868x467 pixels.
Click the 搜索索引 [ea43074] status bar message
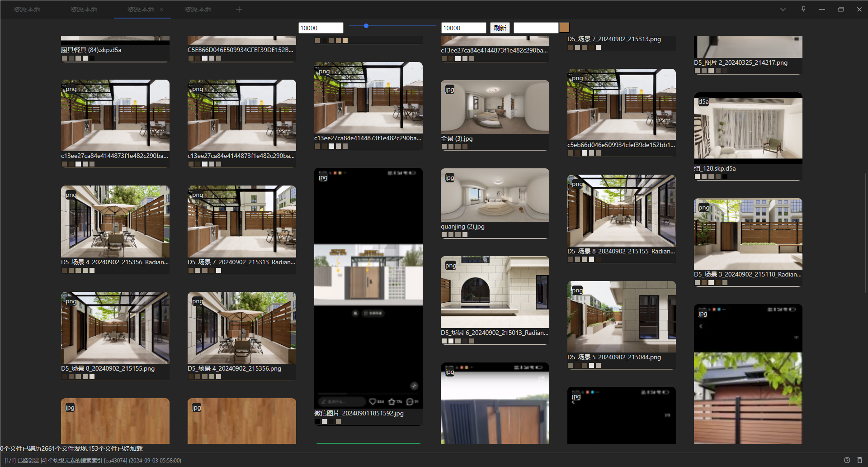pos(93,460)
